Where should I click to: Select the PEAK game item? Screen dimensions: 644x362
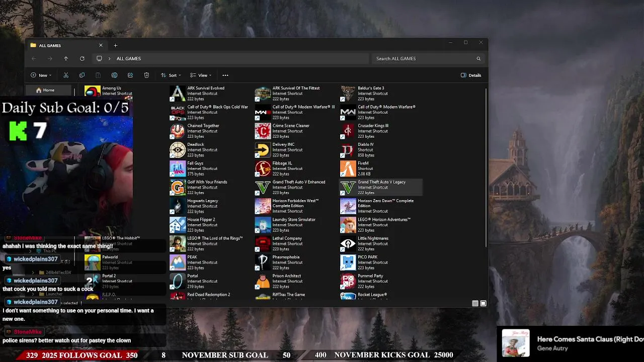point(210,262)
